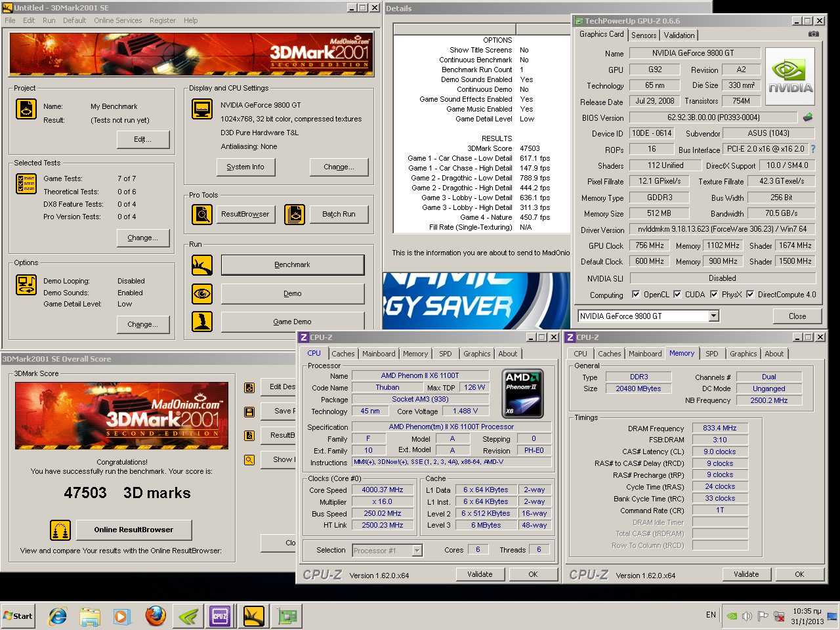Click the Selected Tests checklist icon
The image size is (840, 630).
click(x=26, y=184)
